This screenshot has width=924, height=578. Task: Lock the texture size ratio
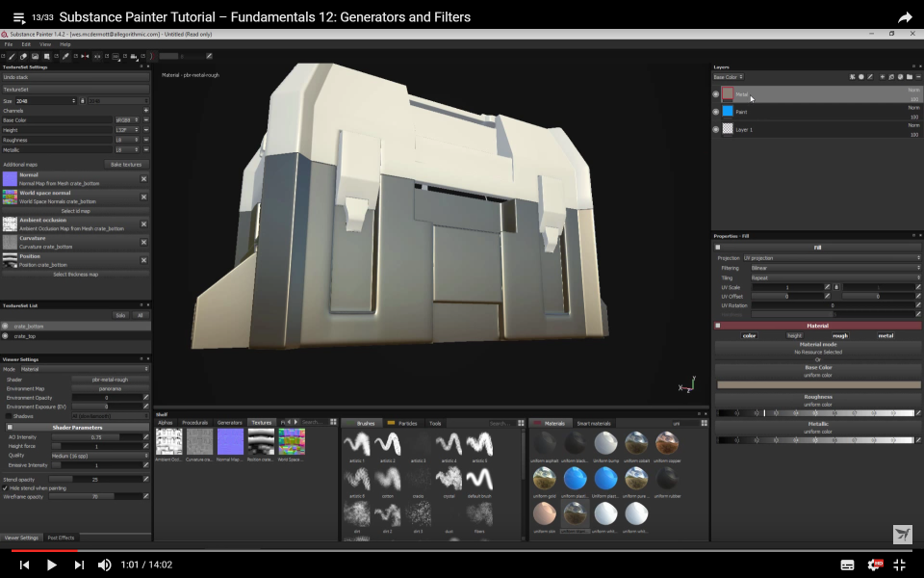pos(83,101)
